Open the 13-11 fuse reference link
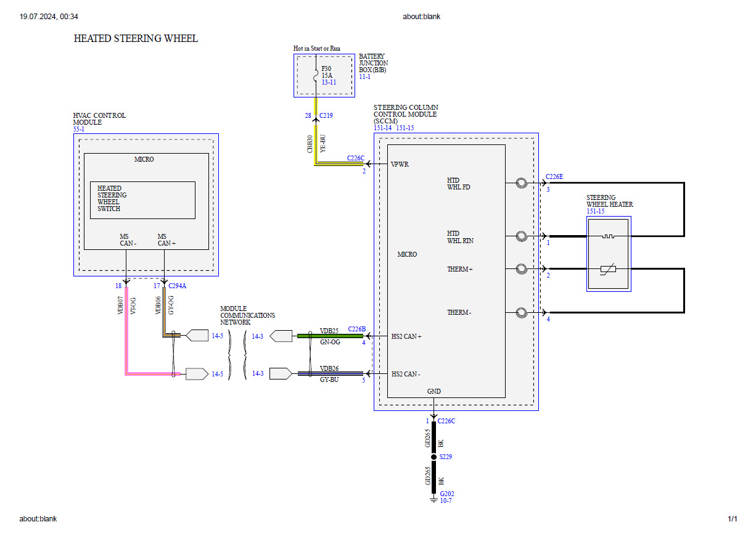 pos(329,82)
